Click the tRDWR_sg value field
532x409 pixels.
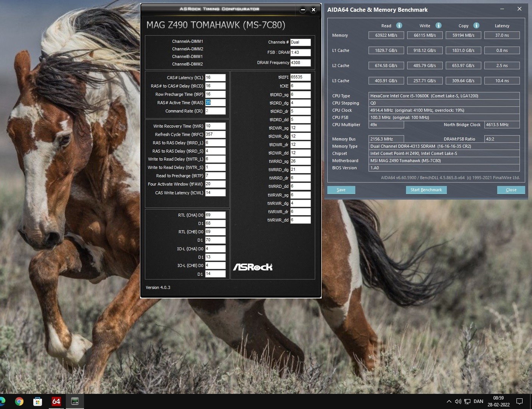point(300,128)
